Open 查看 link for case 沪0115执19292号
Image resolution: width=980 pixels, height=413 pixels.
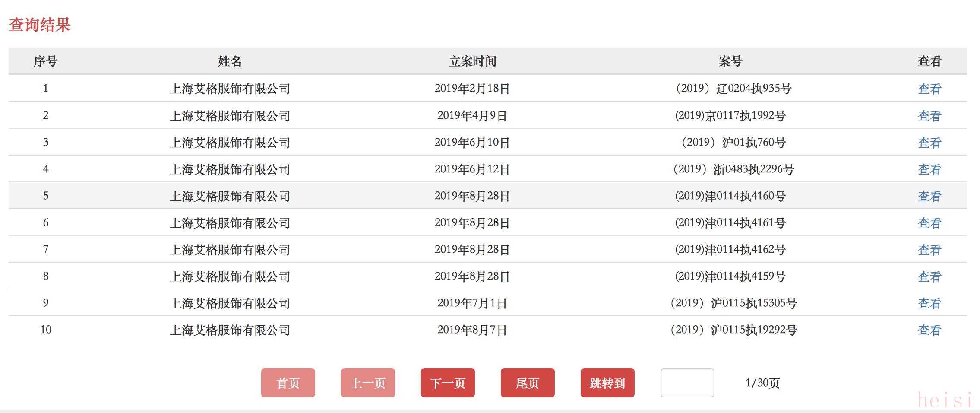coord(929,330)
